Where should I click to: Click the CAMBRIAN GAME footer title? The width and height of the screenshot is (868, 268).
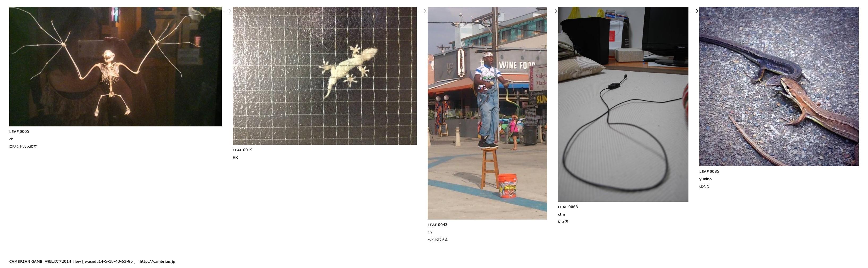pyautogui.click(x=25, y=262)
